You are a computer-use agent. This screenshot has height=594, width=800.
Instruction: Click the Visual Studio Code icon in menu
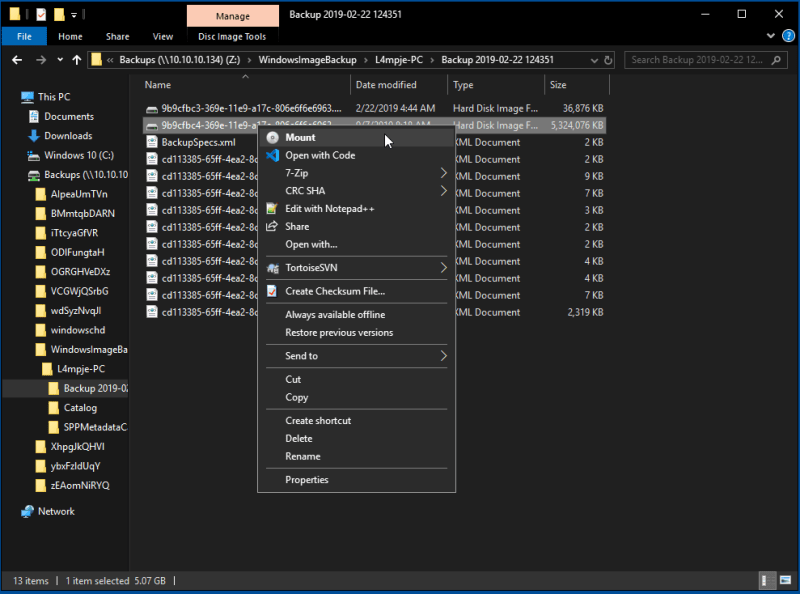point(272,155)
